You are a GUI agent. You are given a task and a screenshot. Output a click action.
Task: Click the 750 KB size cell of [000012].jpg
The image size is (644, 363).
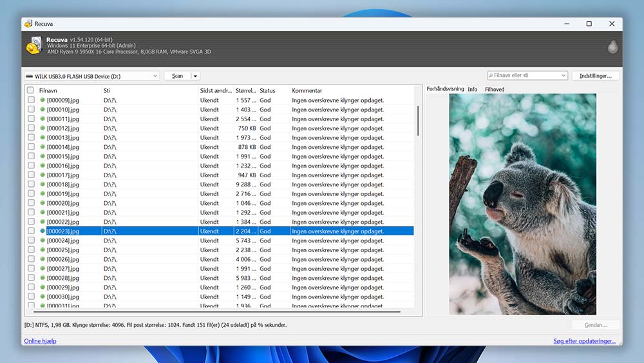coord(247,128)
